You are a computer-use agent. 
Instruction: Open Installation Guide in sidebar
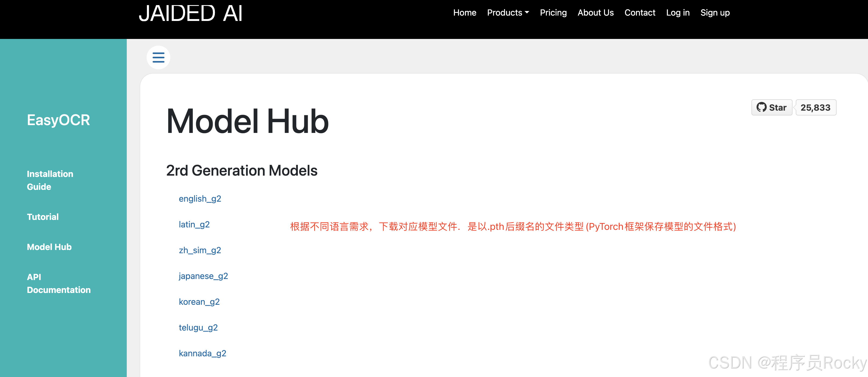point(50,180)
